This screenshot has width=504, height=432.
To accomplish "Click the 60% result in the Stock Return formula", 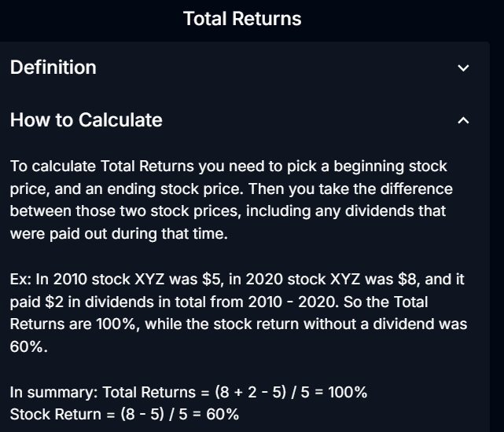I will 223,415.
